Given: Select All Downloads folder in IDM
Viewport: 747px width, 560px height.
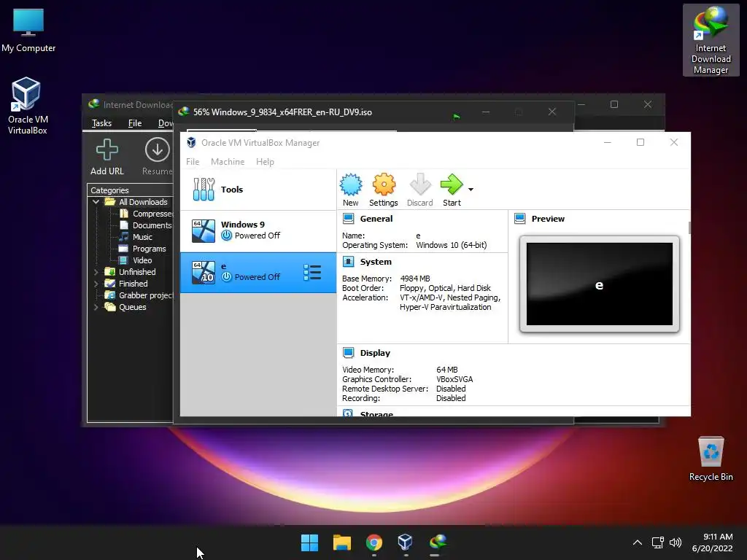Looking at the screenshot, I should [136, 202].
